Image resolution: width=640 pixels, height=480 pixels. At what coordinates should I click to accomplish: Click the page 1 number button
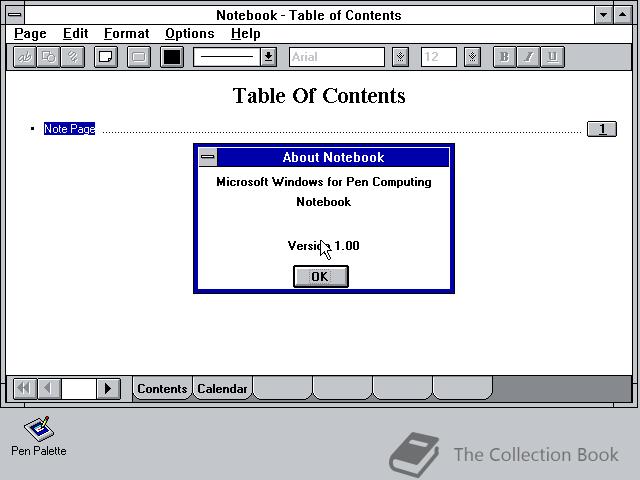tap(602, 129)
